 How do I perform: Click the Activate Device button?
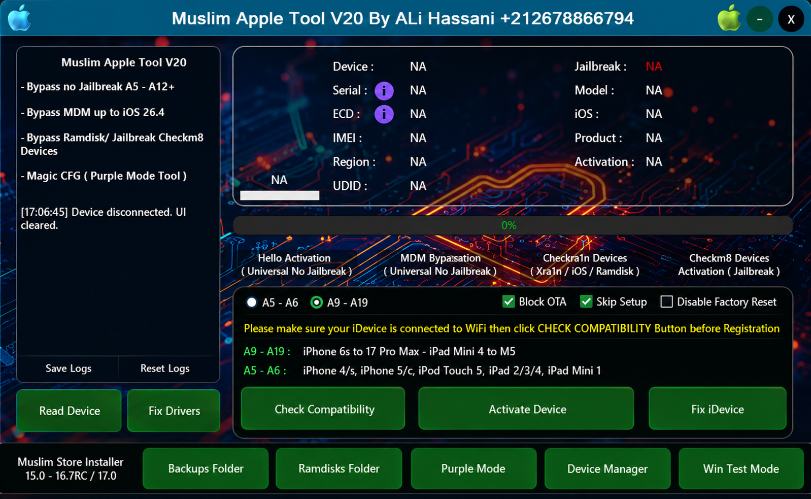(x=527, y=409)
